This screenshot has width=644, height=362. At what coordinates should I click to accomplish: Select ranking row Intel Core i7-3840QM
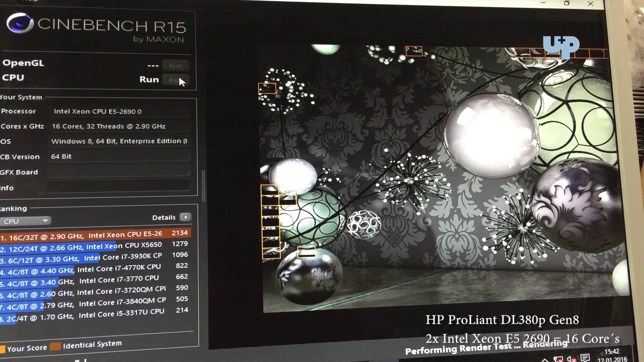[x=95, y=303]
